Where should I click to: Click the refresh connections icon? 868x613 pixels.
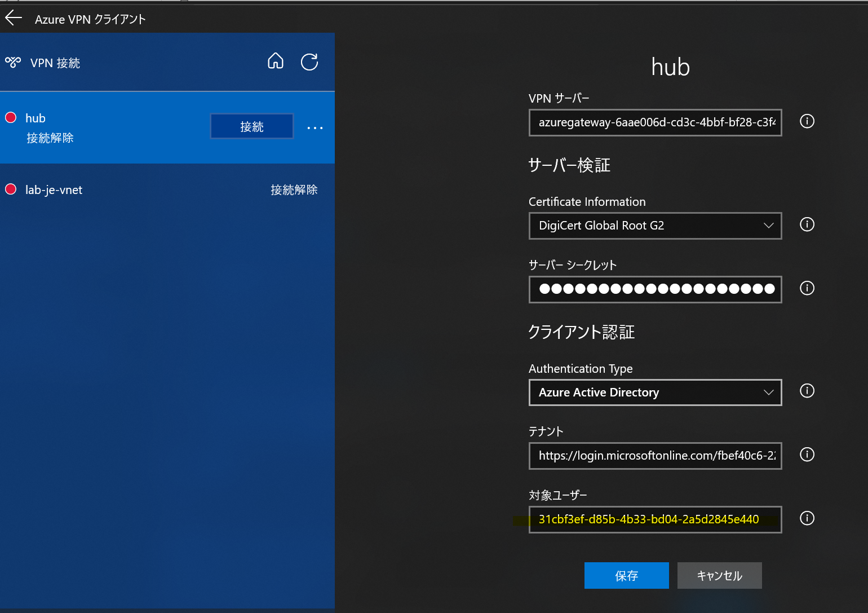point(309,61)
